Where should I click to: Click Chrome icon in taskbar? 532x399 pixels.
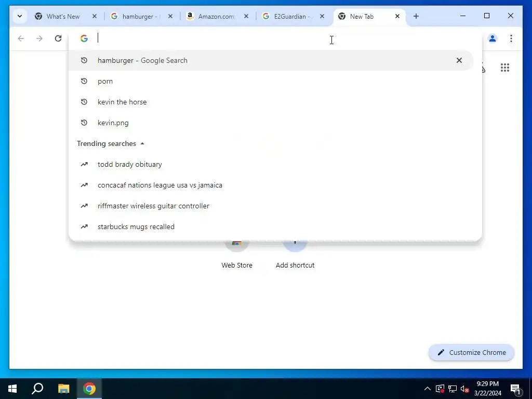tap(89, 389)
